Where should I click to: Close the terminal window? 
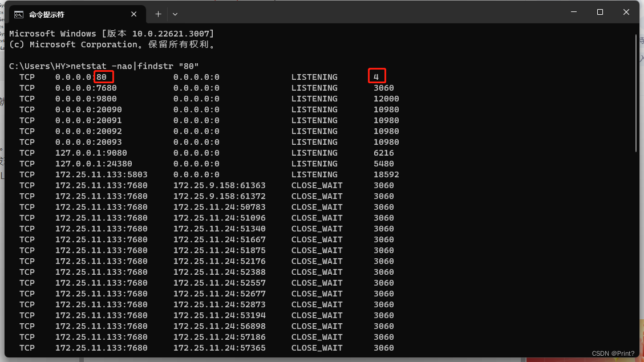click(x=626, y=12)
